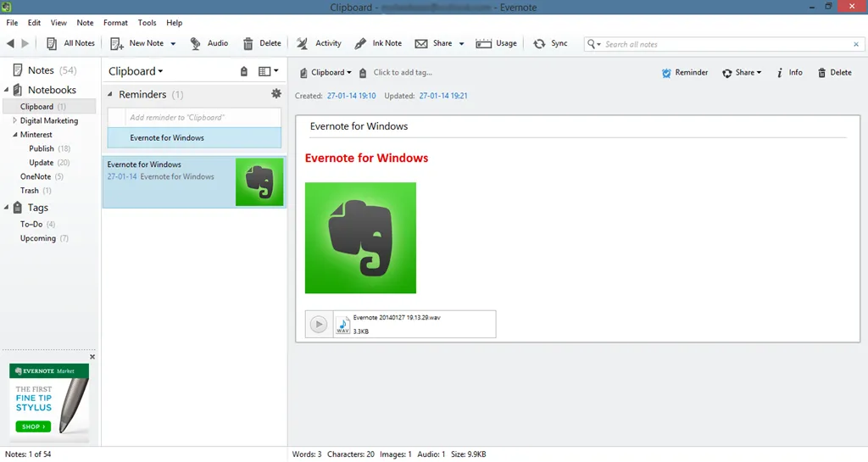868x462 pixels.
Task: Open the Evernote for Windows note card
Action: click(x=194, y=182)
